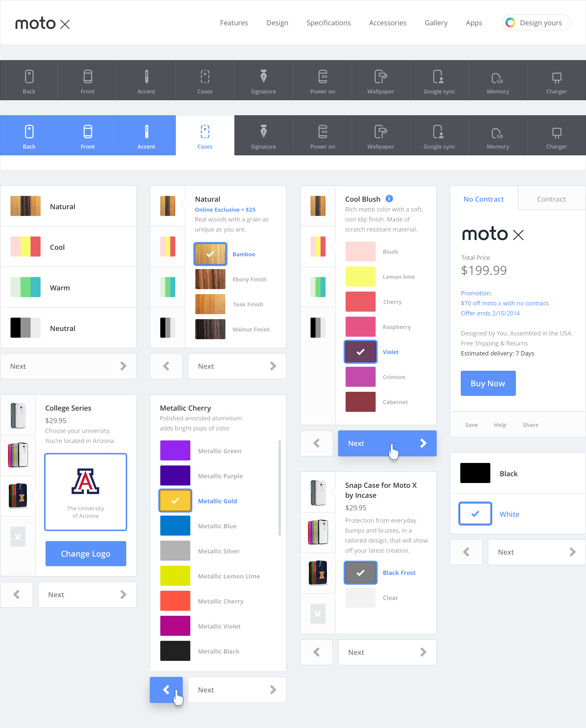
Task: Open the Features menu item
Action: point(234,23)
